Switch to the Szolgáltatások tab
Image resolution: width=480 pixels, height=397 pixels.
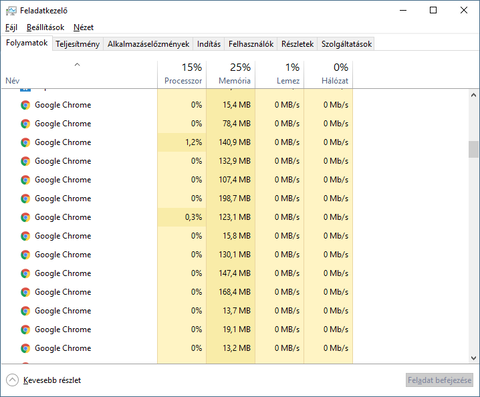pos(346,44)
